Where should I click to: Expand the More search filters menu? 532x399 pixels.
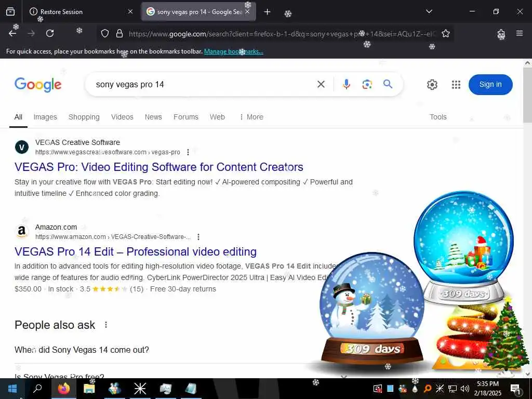[251, 117]
